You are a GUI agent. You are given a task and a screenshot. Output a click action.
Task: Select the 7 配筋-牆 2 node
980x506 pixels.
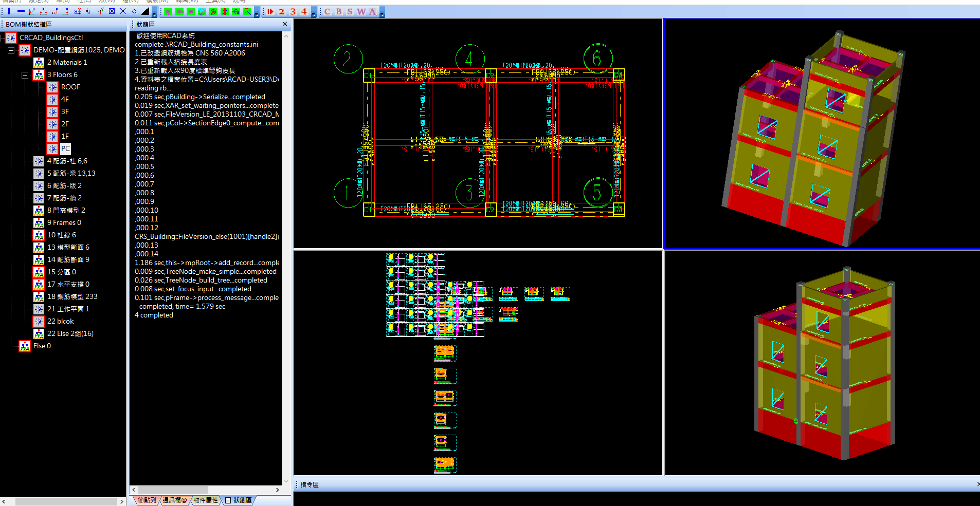64,198
